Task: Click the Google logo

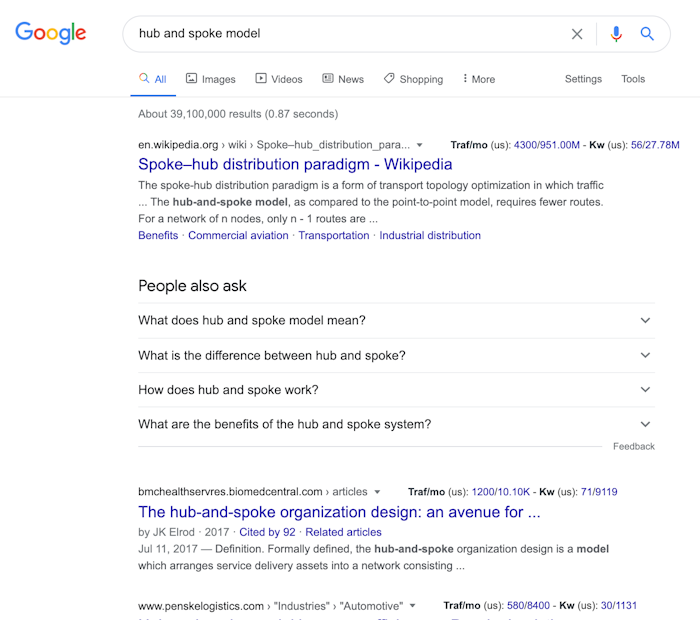Action: [x=51, y=33]
